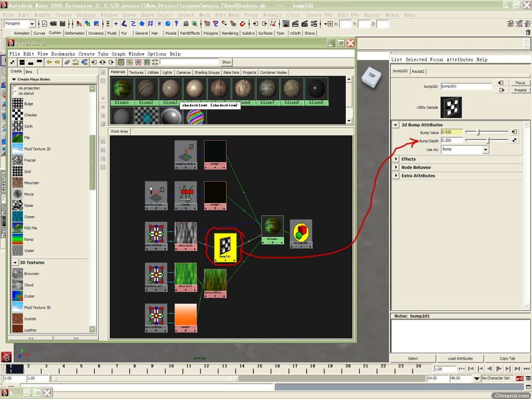Expand the Extra Attributes section
Viewport: 532px width, 399px height.
(396, 175)
